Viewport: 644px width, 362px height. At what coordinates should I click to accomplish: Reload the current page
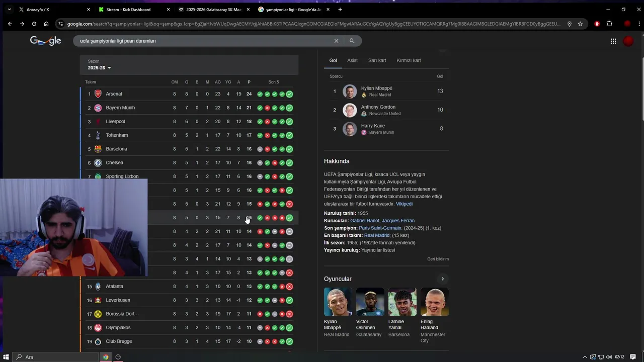coord(34,24)
